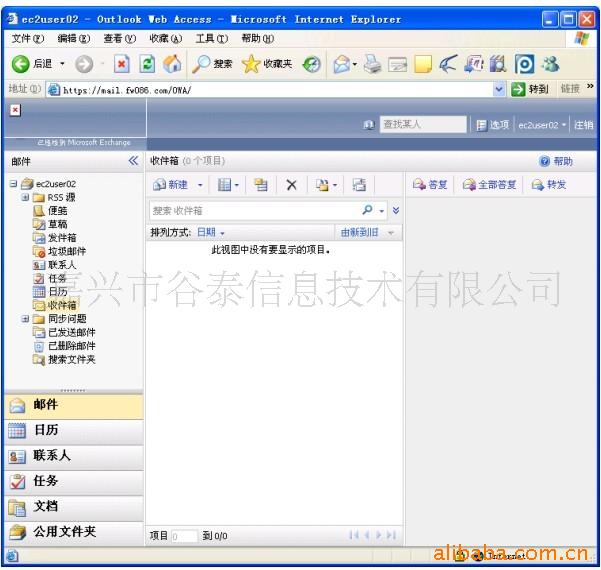Click the IE mail envelope icon
The width and height of the screenshot is (601, 570).
(x=342, y=64)
